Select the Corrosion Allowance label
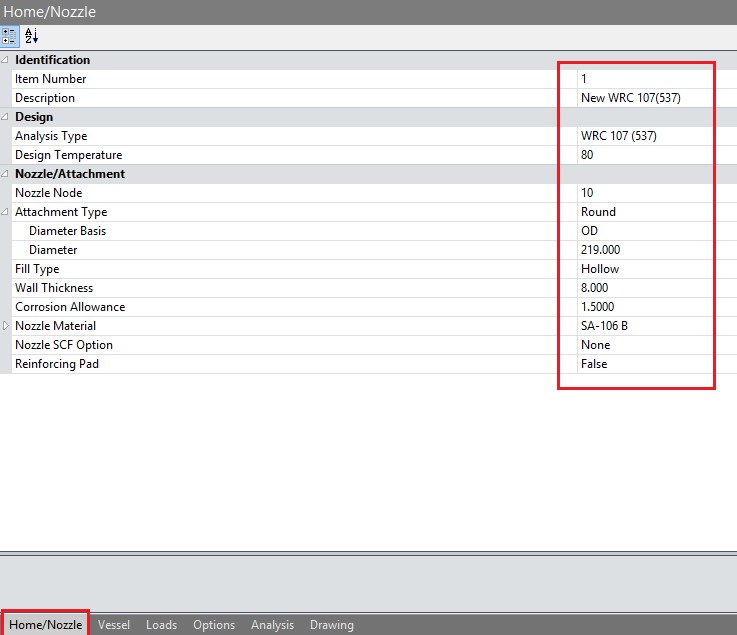 [x=70, y=306]
